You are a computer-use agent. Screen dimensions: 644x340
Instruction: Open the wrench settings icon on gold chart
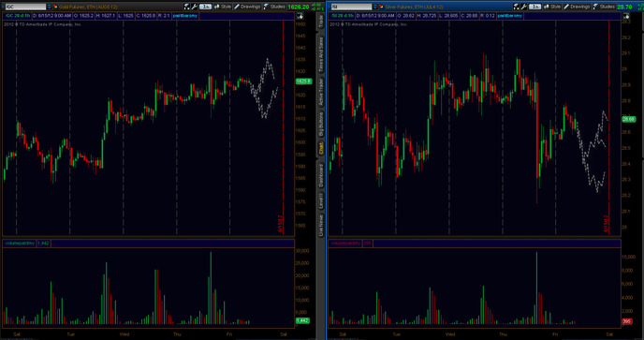pos(194,7)
